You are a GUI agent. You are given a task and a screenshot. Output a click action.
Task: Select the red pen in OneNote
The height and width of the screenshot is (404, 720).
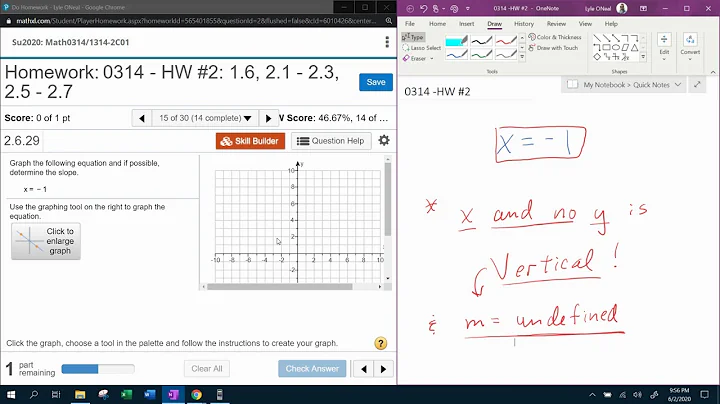click(506, 41)
